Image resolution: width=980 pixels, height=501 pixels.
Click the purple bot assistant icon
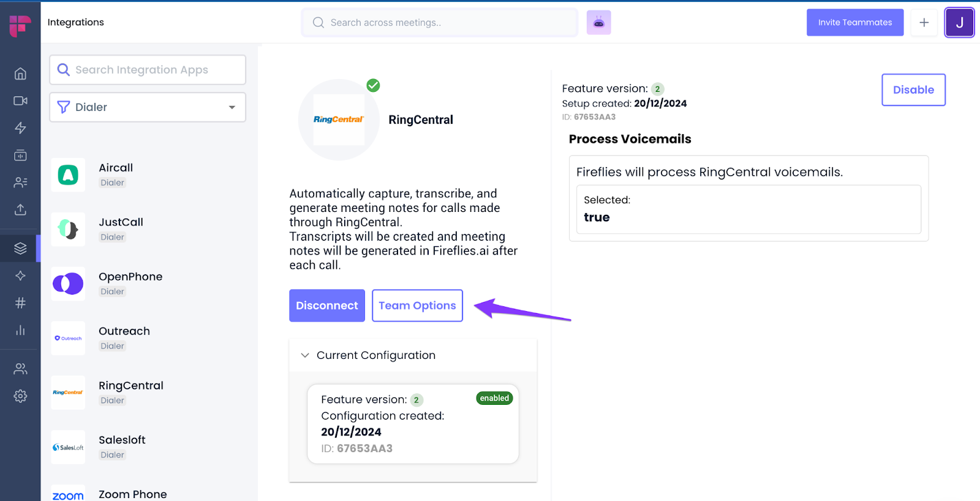tap(598, 23)
